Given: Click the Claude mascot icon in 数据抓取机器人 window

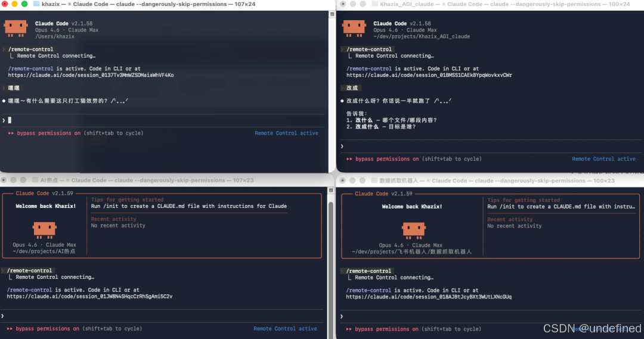Looking at the screenshot, I should point(414,231).
